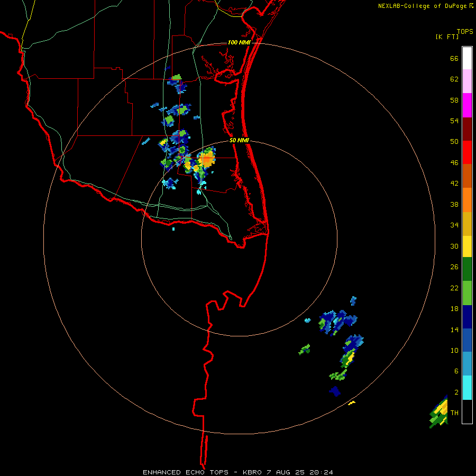Click the orange-red storm core on the 50 NMI ring
The width and height of the screenshot is (476, 476).
207,159
